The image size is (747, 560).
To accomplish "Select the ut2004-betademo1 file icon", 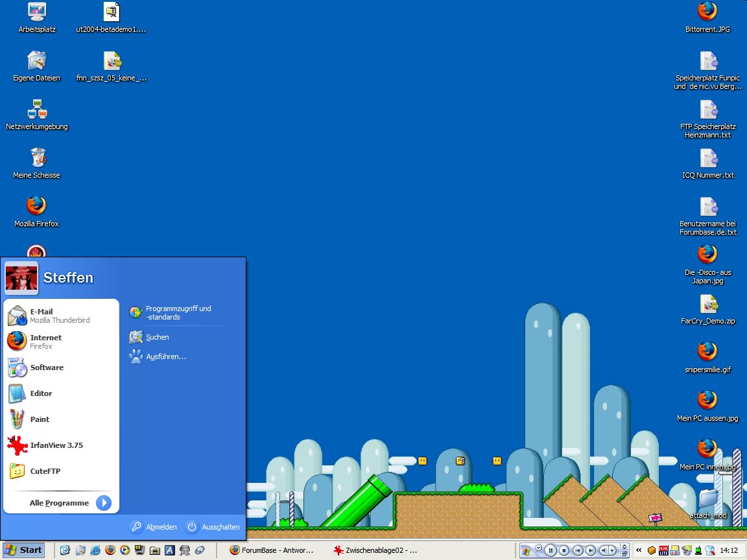I will 111,17.
